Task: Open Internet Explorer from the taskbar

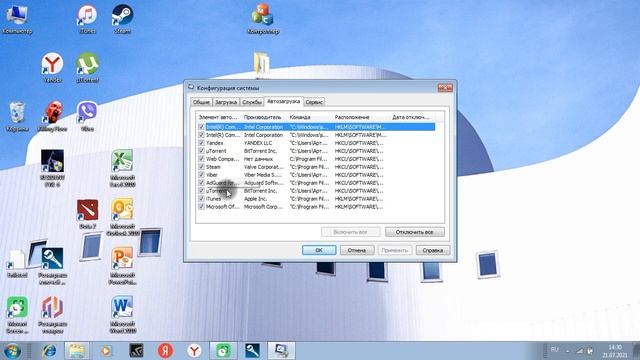Action: tap(49, 351)
